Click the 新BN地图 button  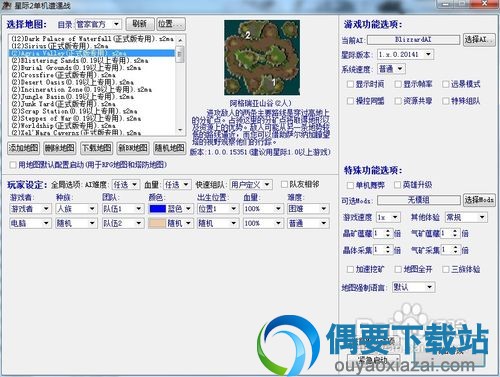coord(133,148)
